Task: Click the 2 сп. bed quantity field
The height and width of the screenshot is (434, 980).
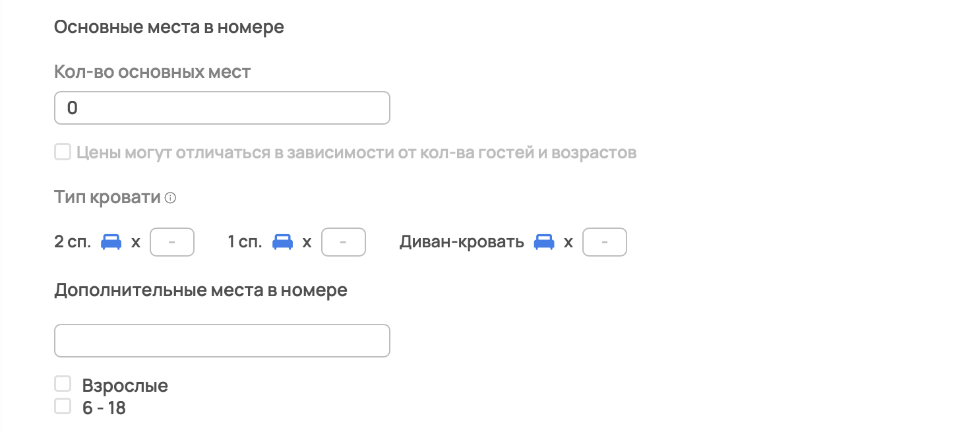Action: [172, 242]
